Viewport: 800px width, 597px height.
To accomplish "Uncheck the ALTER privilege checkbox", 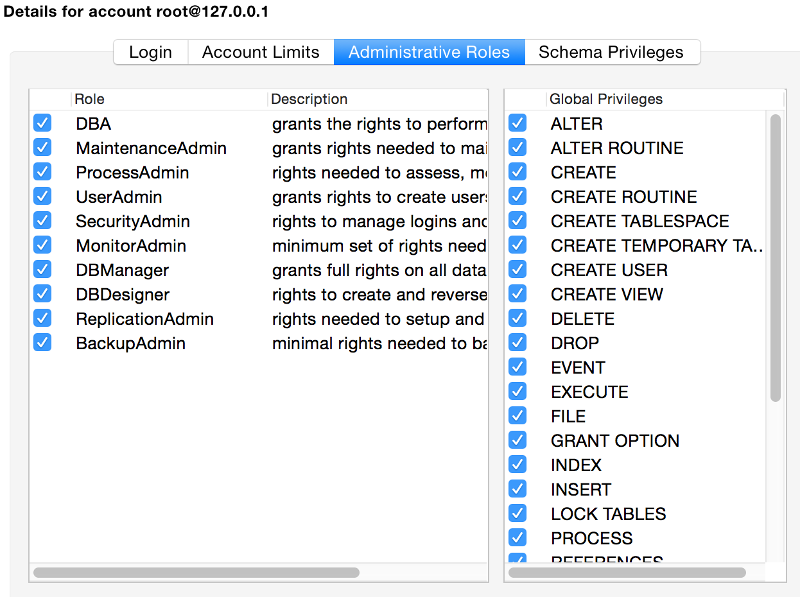I will click(517, 123).
